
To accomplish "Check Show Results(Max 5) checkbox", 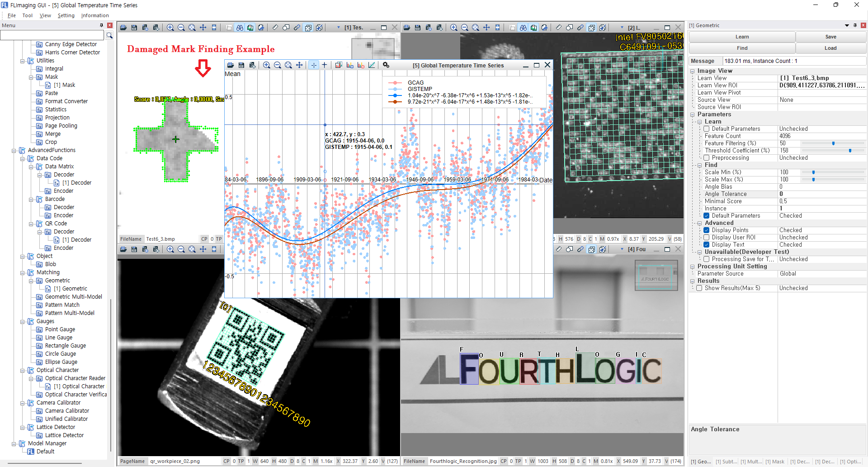I will click(699, 288).
